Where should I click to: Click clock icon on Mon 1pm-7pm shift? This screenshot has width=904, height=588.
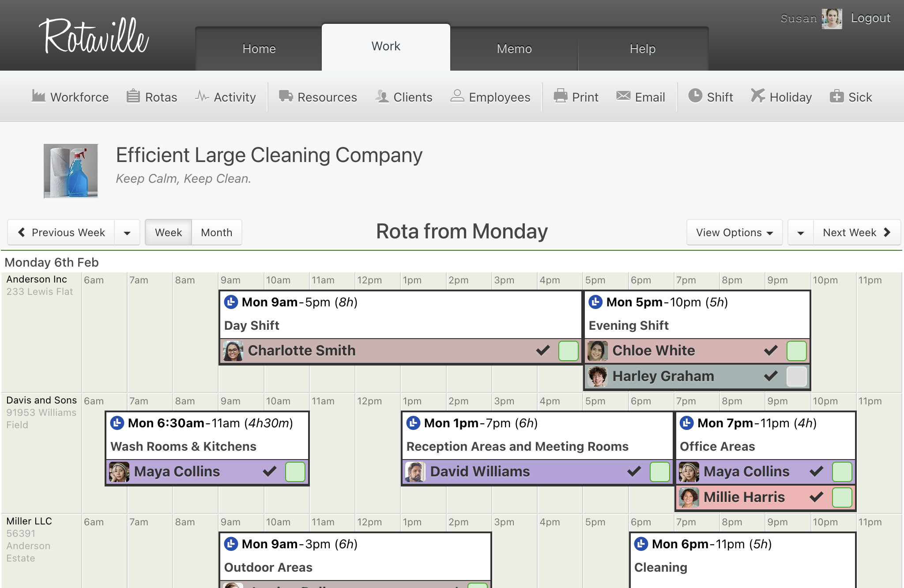(414, 423)
